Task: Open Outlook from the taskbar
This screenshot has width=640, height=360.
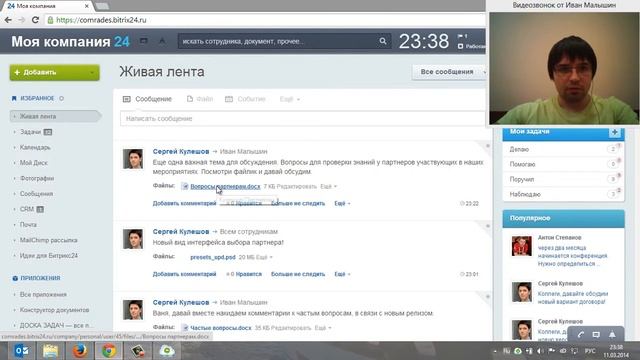Action: (21, 351)
